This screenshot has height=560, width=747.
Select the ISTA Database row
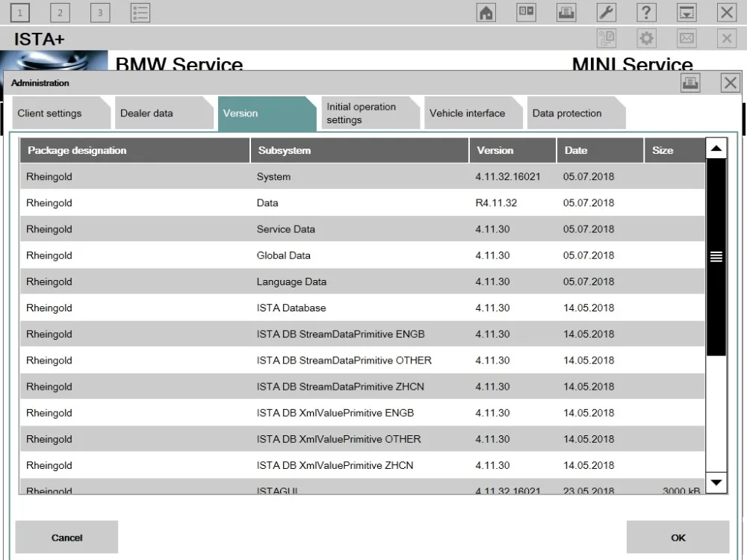[362, 308]
